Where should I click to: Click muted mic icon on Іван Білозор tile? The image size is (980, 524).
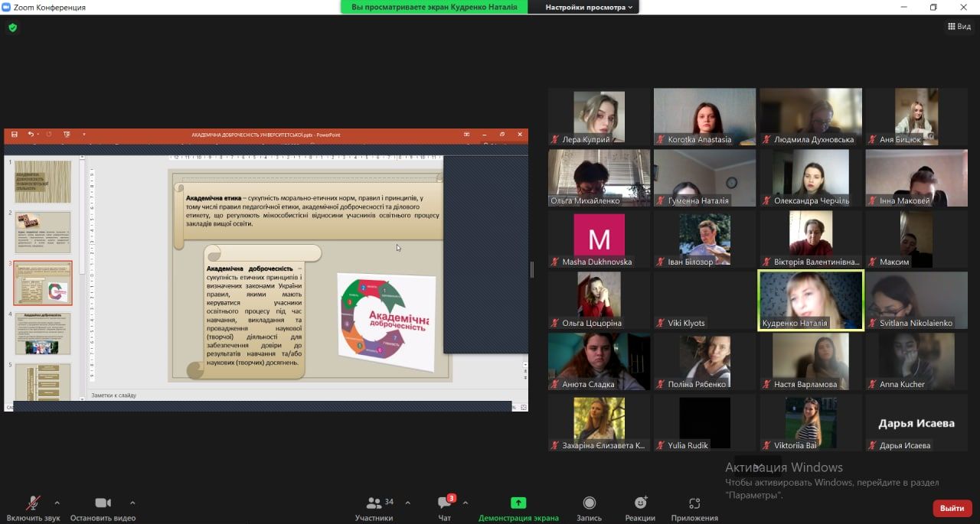[x=661, y=262]
